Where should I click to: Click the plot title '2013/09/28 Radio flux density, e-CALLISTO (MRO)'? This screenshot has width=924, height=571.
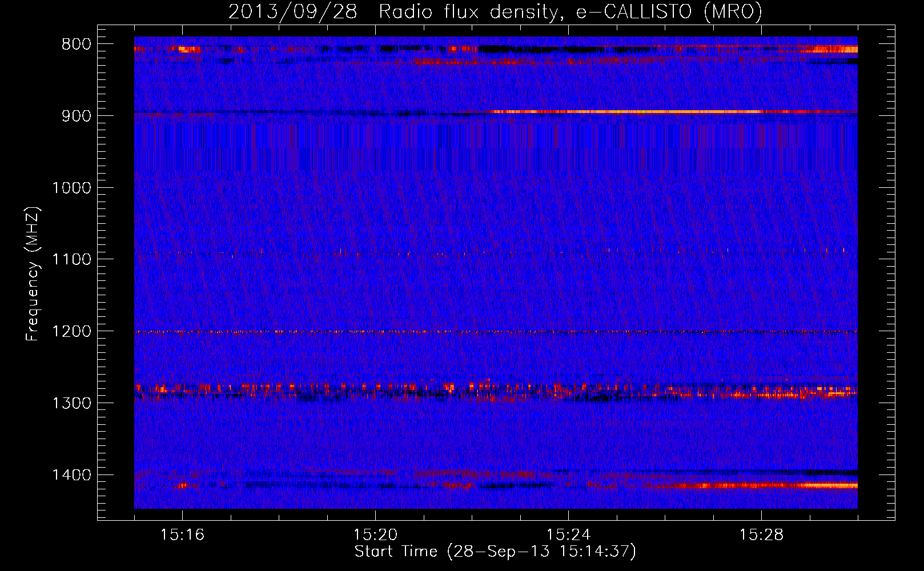495,11
